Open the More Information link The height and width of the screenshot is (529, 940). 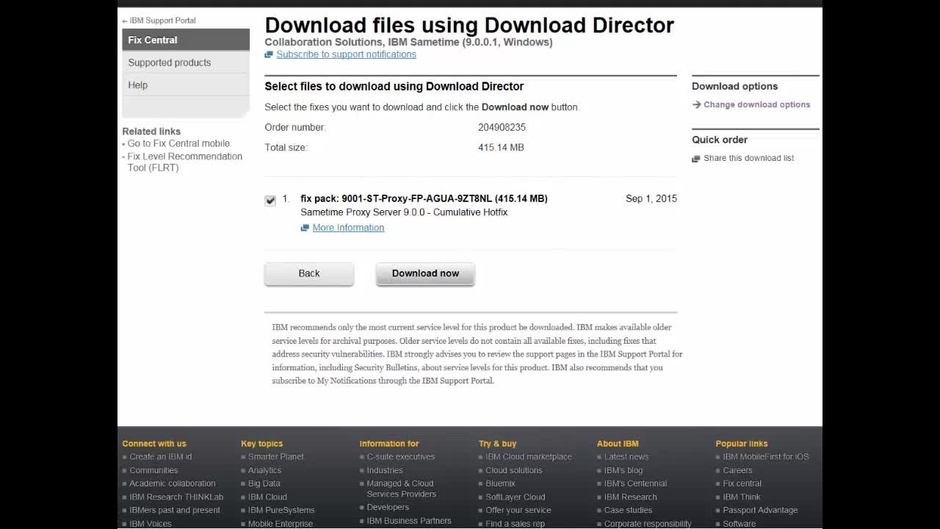click(348, 228)
